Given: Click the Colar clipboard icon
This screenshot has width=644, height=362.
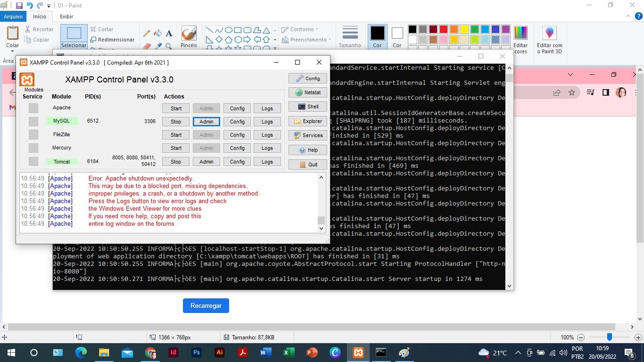Looking at the screenshot, I should (13, 34).
